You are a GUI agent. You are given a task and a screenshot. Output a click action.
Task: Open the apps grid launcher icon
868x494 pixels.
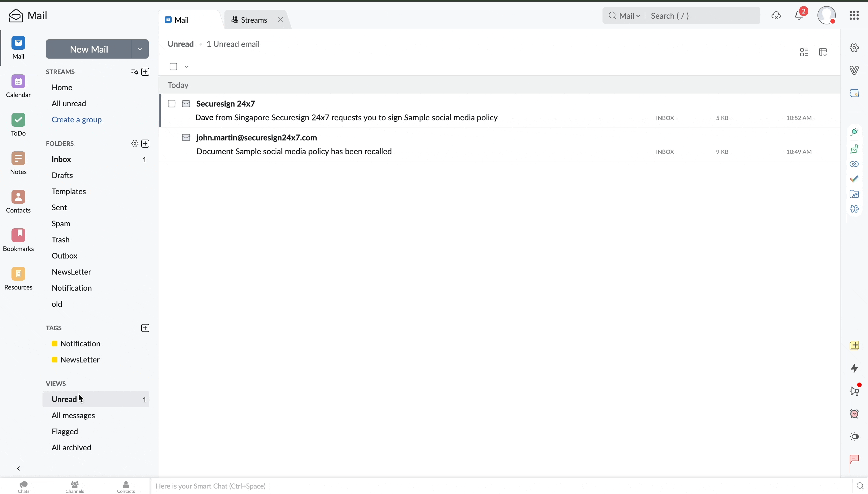(854, 15)
